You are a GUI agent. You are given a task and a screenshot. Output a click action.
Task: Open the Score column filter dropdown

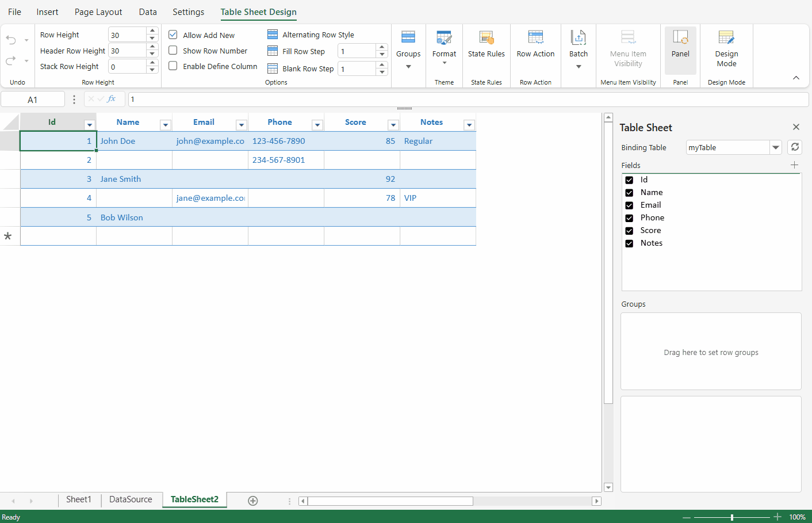[393, 125]
